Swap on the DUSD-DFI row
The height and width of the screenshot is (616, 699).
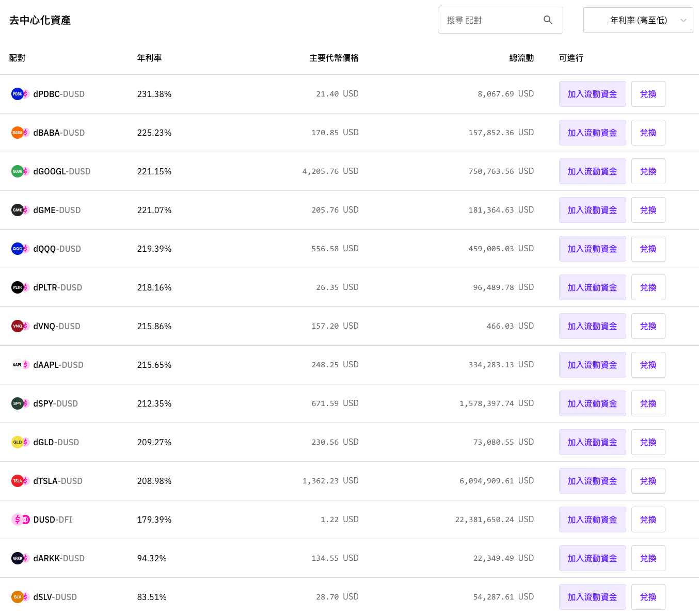point(648,520)
